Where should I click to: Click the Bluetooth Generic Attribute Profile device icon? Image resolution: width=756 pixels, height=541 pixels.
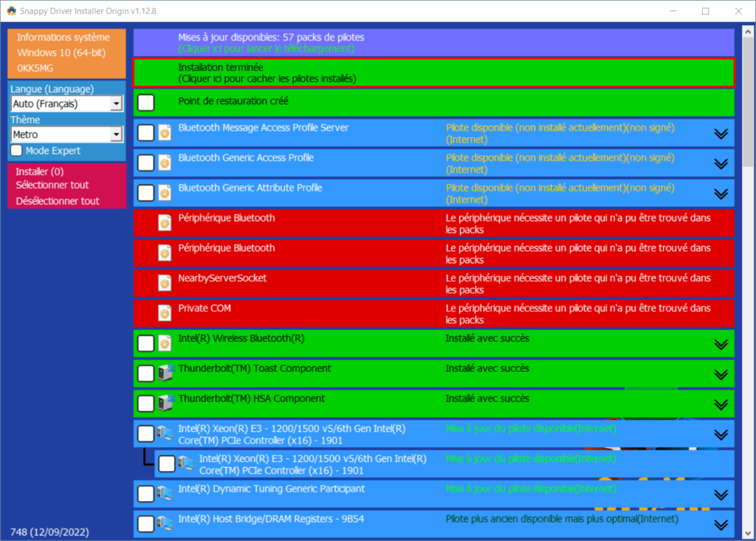point(165,193)
